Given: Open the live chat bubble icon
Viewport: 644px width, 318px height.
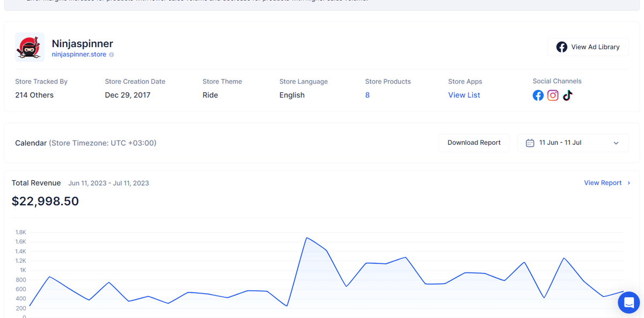Looking at the screenshot, I should [628, 302].
